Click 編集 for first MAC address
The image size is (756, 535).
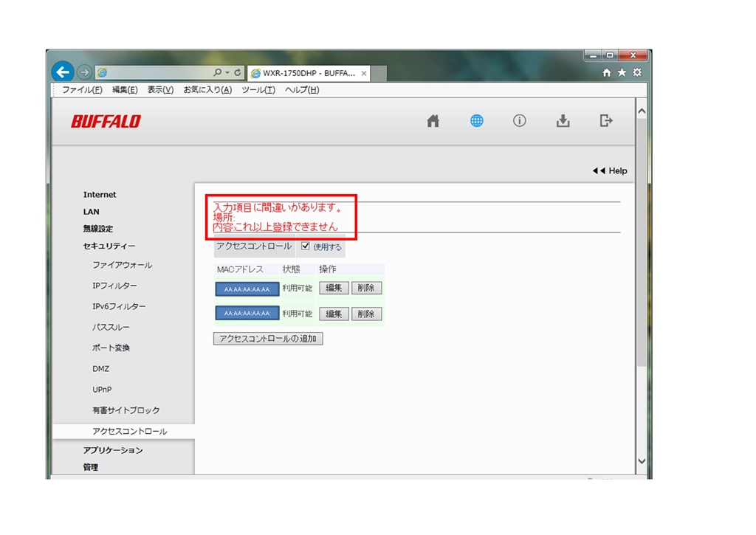tap(334, 289)
